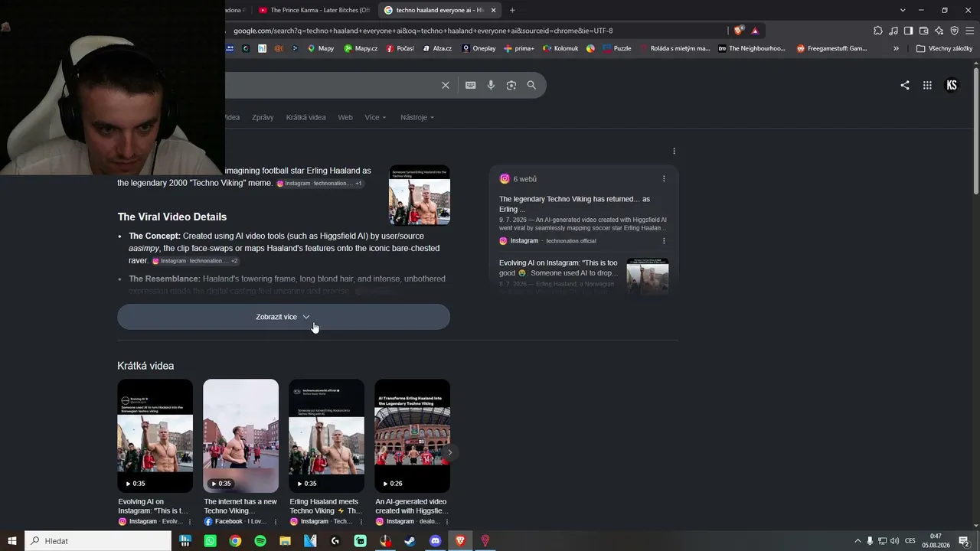Open the browser hamburger menu
Screen dimensions: 980x551
point(969,31)
